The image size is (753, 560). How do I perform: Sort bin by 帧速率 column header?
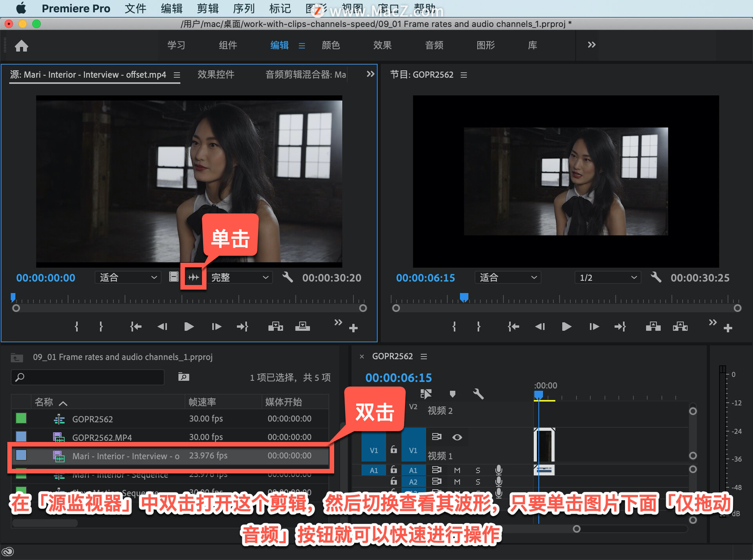(x=202, y=402)
